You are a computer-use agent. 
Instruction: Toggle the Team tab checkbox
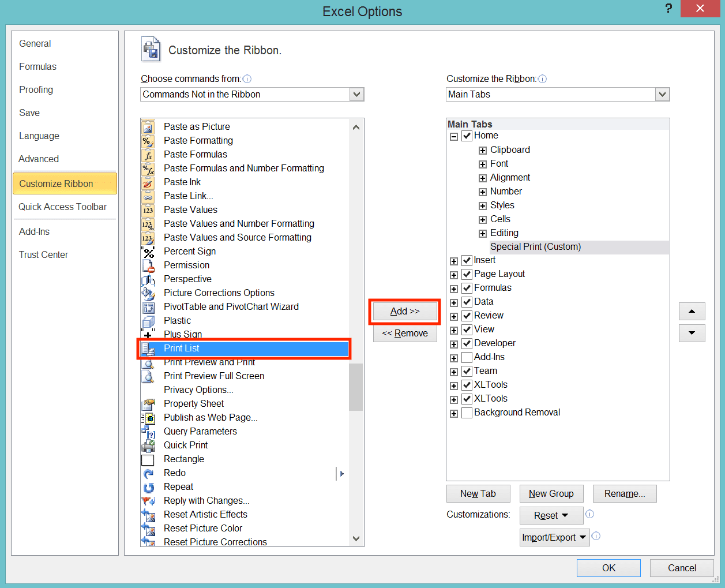click(x=467, y=371)
